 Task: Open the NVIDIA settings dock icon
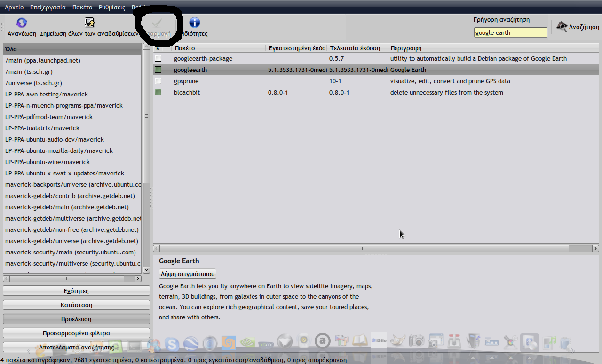point(247,343)
